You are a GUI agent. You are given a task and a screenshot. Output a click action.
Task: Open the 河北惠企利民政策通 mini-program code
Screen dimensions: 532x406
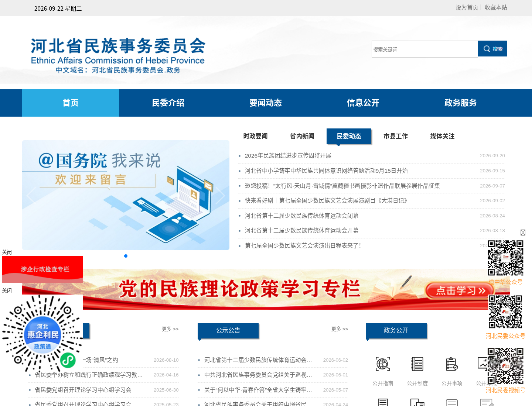click(42, 333)
